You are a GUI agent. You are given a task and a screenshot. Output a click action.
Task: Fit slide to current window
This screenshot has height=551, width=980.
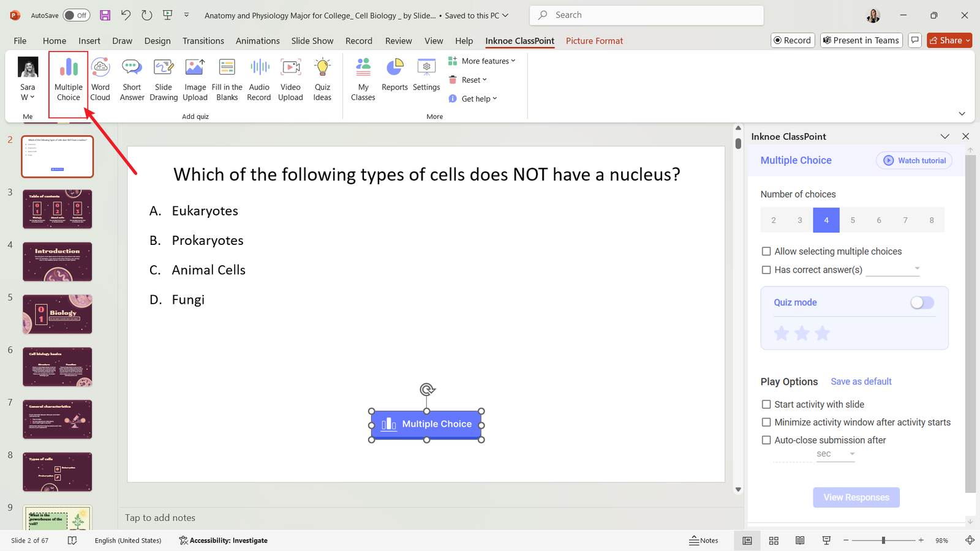(x=970, y=541)
